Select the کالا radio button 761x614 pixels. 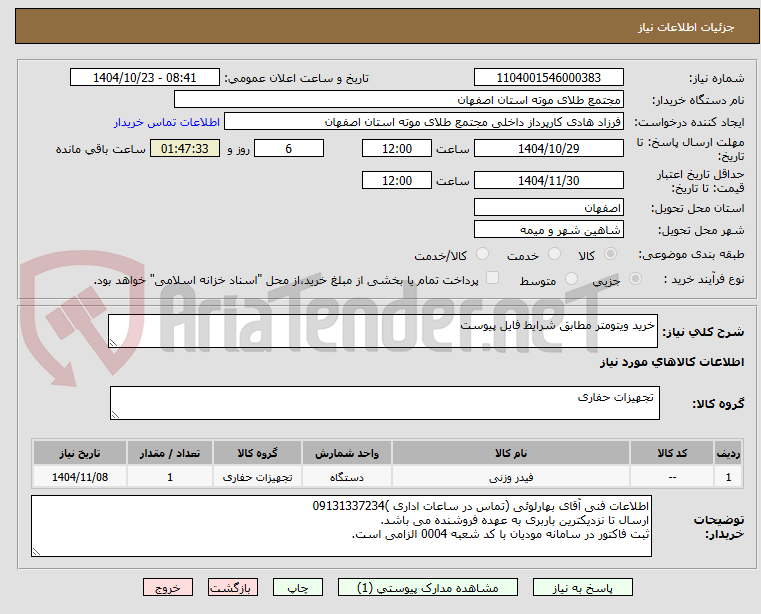click(x=611, y=254)
